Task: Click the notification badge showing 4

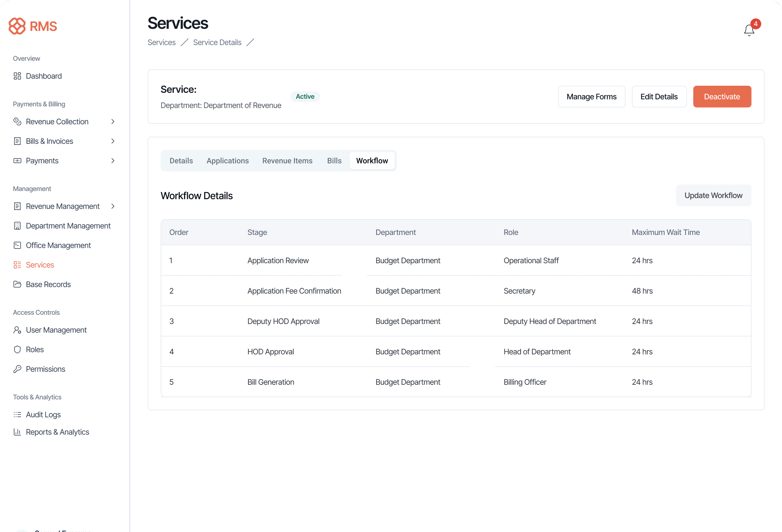Action: coord(755,24)
